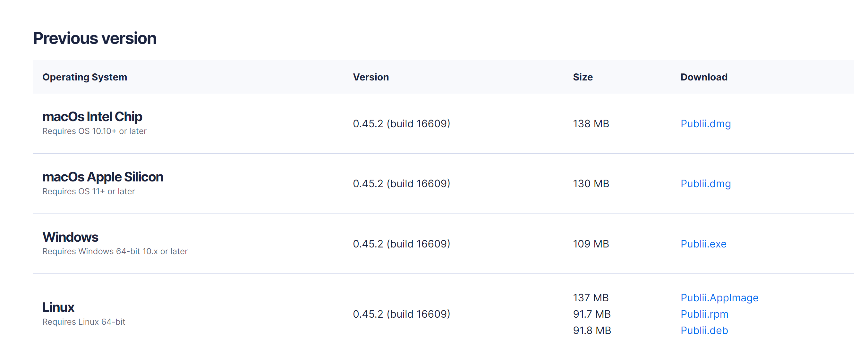868x351 pixels.
Task: Click 'Requires Windows 64-bit 10.x or later' text
Action: pos(115,251)
